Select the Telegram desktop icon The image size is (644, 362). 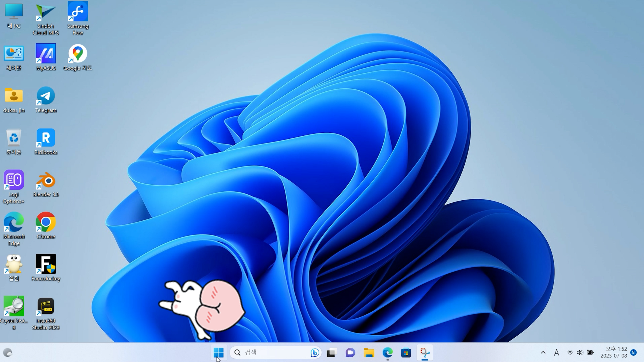click(x=46, y=96)
